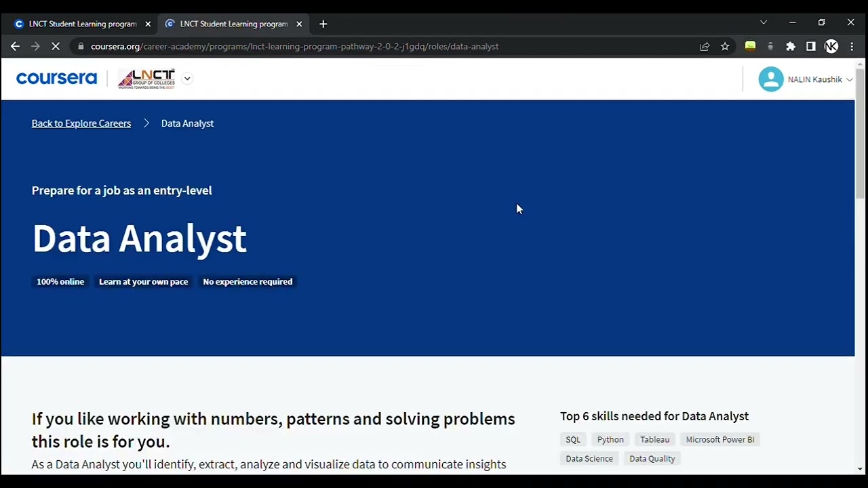Bookmark this page with the star icon
The height and width of the screenshot is (488, 868).
coord(725,46)
